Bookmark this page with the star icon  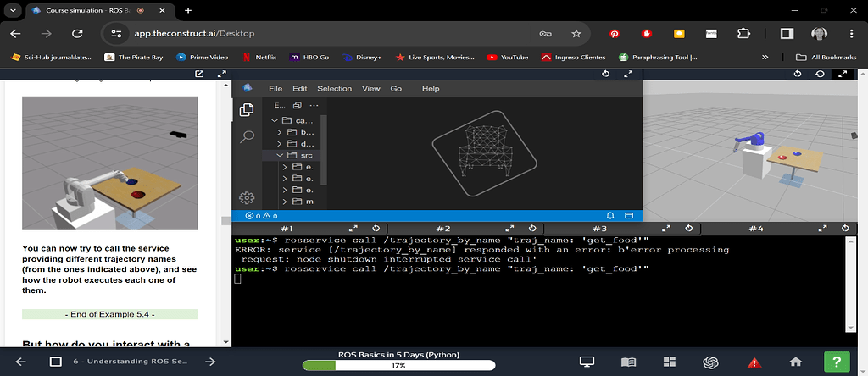pyautogui.click(x=576, y=34)
